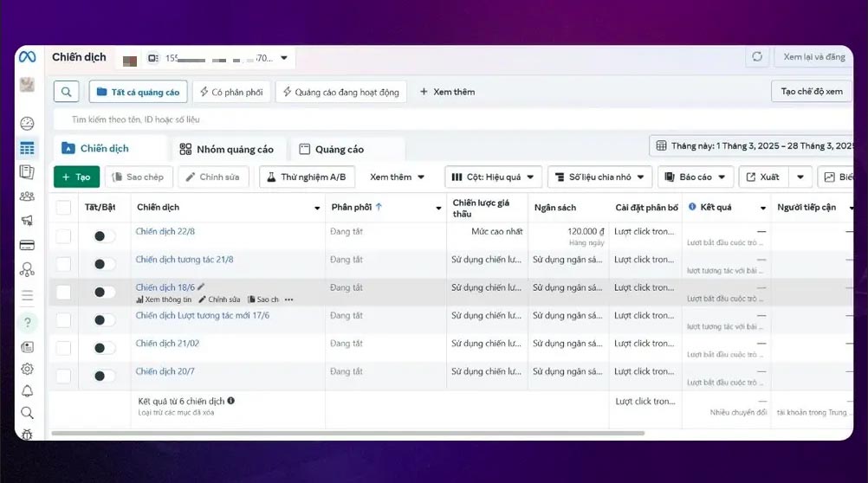This screenshot has width=868, height=483.
Task: Sort by Phân phối arrow icon
Action: [x=379, y=206]
